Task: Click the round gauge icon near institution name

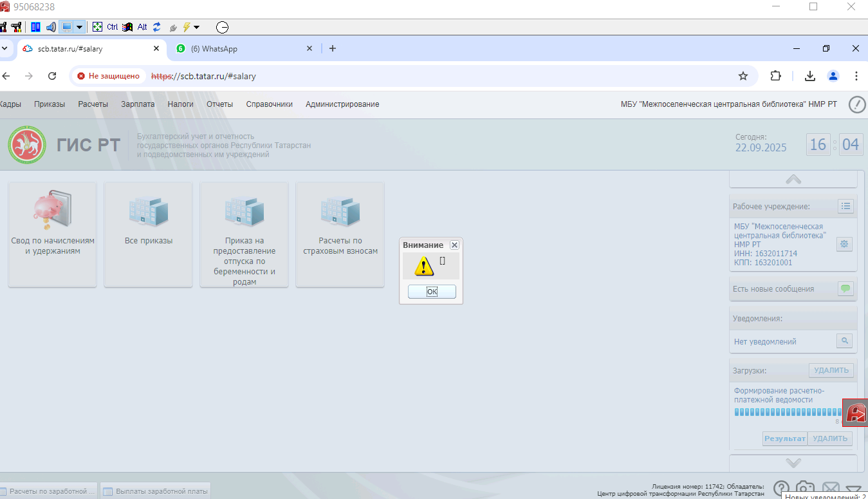Action: point(857,104)
